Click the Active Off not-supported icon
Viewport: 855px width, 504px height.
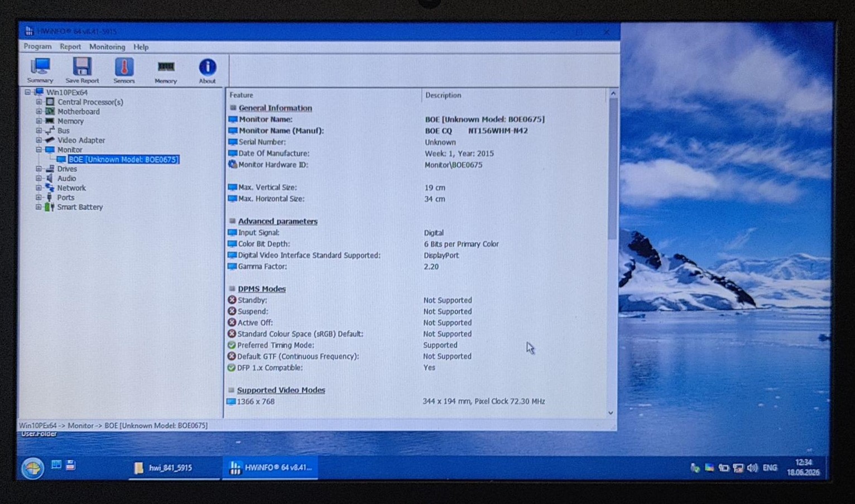coord(232,323)
